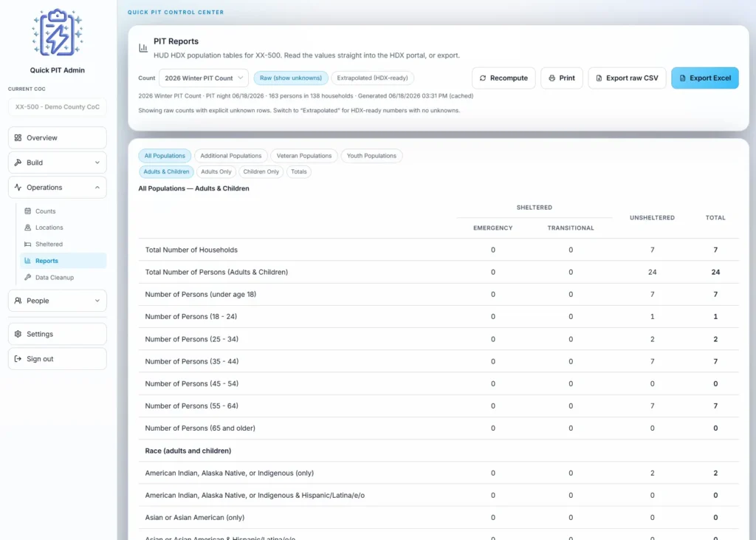756x540 pixels.
Task: Click Number of Persons (under age 18)
Action: point(201,294)
